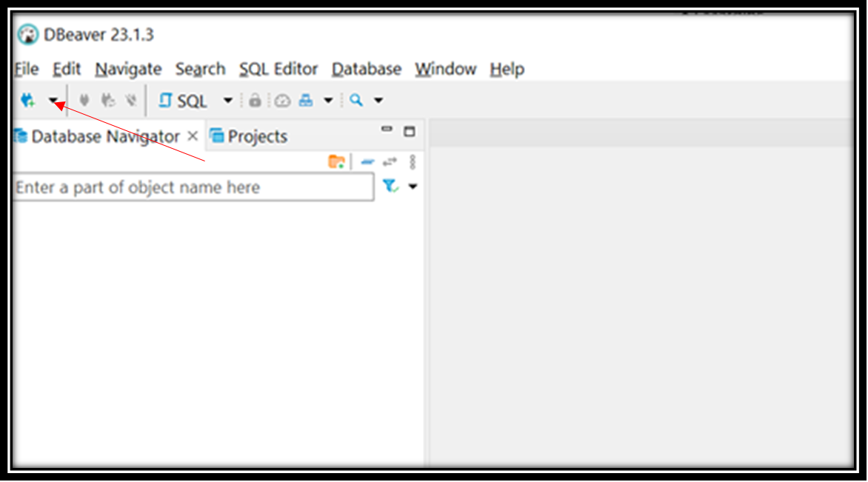This screenshot has width=868, height=482.
Task: Open the SQL Editor menu
Action: [x=278, y=69]
